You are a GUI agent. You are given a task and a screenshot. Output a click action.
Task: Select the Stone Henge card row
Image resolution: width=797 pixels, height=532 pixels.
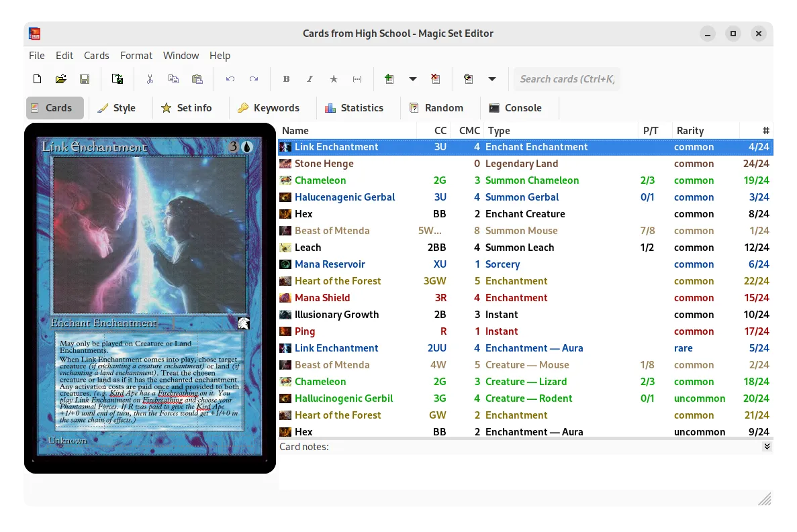coord(526,164)
